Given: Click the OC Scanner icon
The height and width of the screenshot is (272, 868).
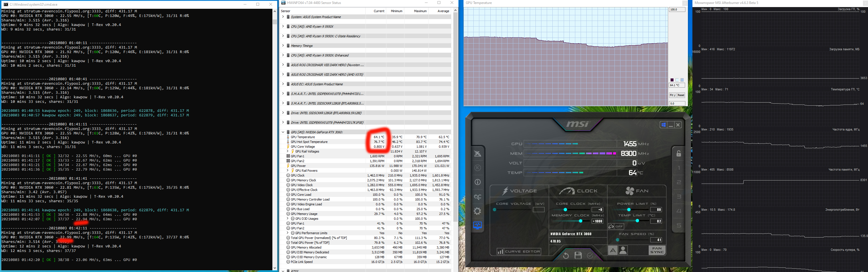Looking at the screenshot, I should 477,197.
